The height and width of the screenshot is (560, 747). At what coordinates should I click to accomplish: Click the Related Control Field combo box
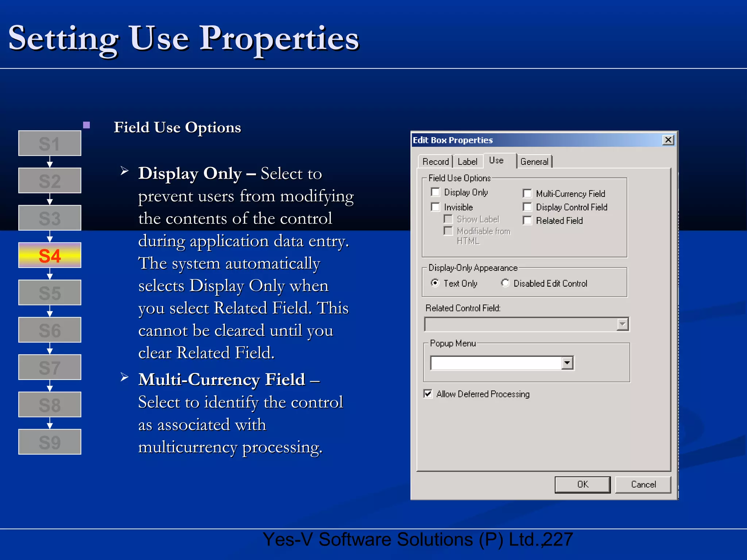tap(527, 324)
